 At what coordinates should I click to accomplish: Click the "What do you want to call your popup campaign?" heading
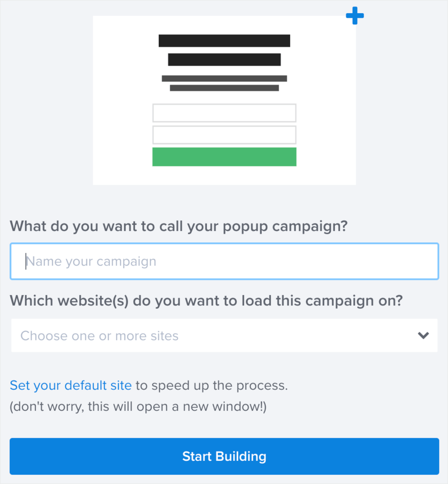coord(179,226)
